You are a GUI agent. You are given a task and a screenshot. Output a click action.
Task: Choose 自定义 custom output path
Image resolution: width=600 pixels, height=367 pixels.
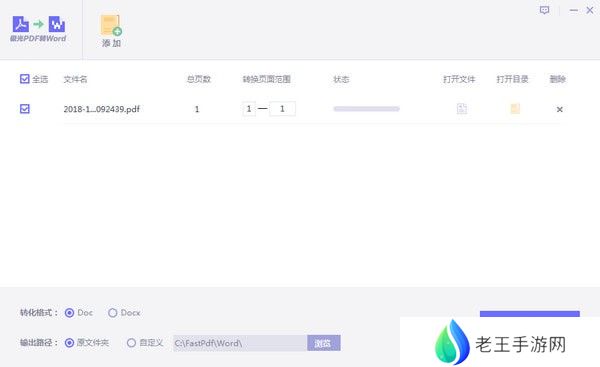click(131, 343)
